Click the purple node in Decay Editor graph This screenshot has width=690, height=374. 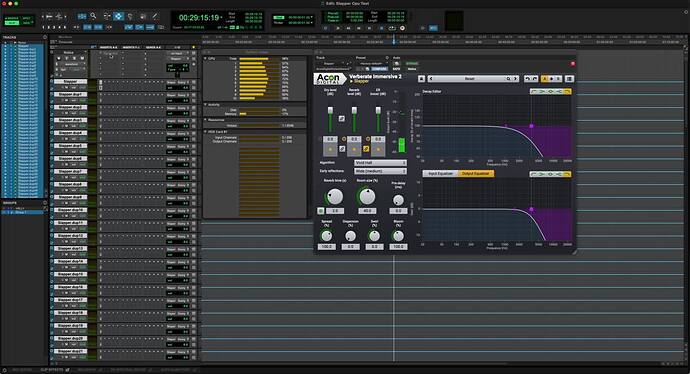click(x=531, y=126)
